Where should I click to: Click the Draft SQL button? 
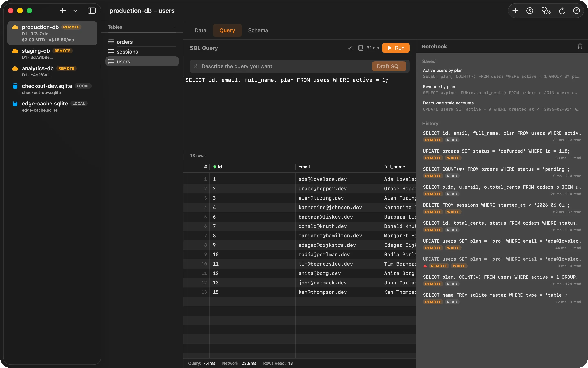click(389, 66)
